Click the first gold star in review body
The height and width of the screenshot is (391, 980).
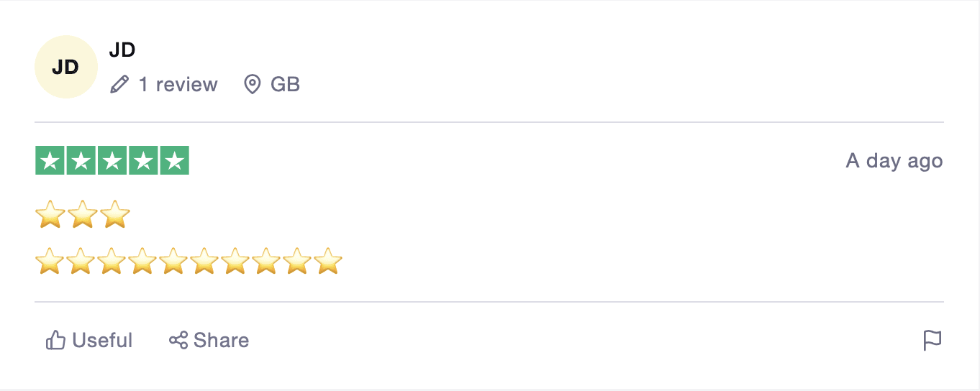(50, 262)
